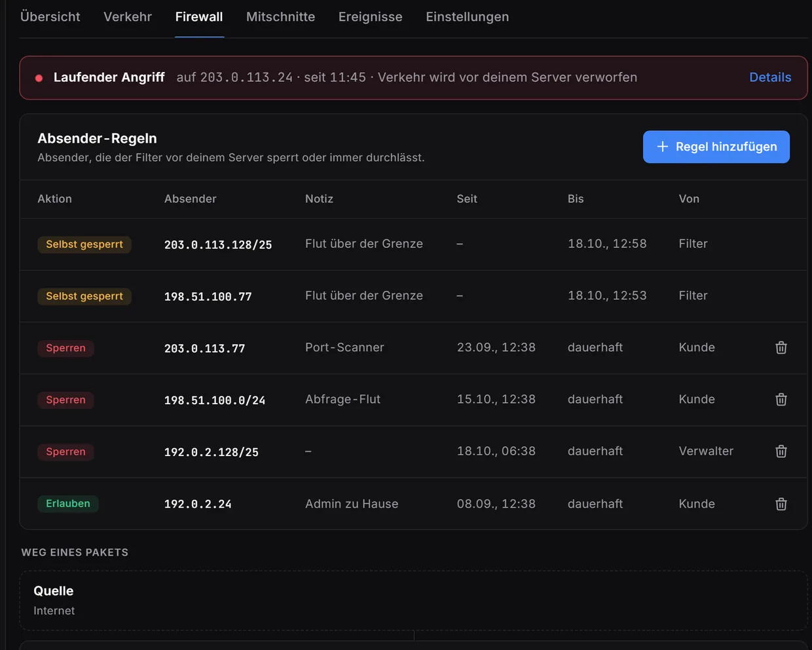Click Sperren badge for 203.0.113.77
The width and height of the screenshot is (812, 650).
coord(65,348)
